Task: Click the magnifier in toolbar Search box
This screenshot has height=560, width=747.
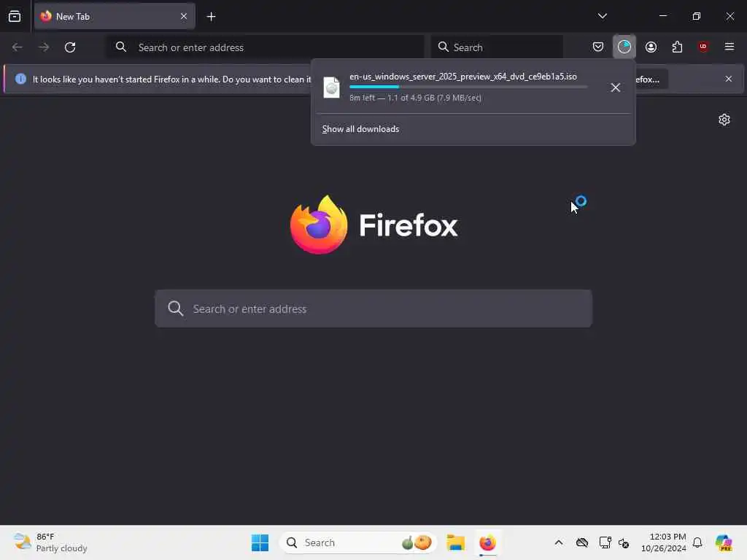Action: 443,47
